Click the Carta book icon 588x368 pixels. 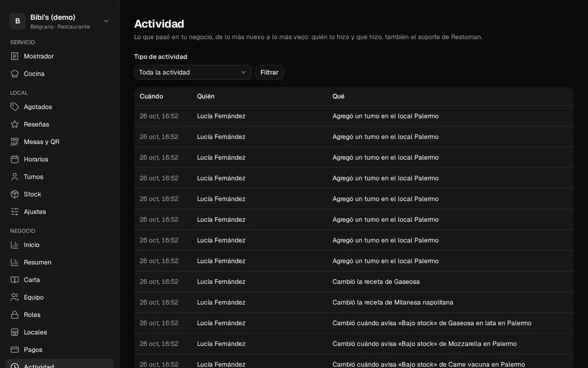(x=15, y=280)
